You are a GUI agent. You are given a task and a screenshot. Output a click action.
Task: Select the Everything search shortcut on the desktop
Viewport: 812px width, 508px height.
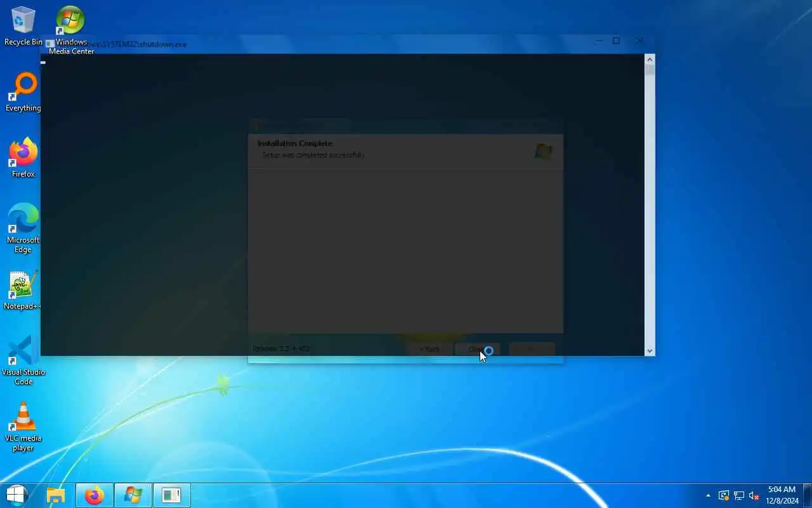[23, 93]
